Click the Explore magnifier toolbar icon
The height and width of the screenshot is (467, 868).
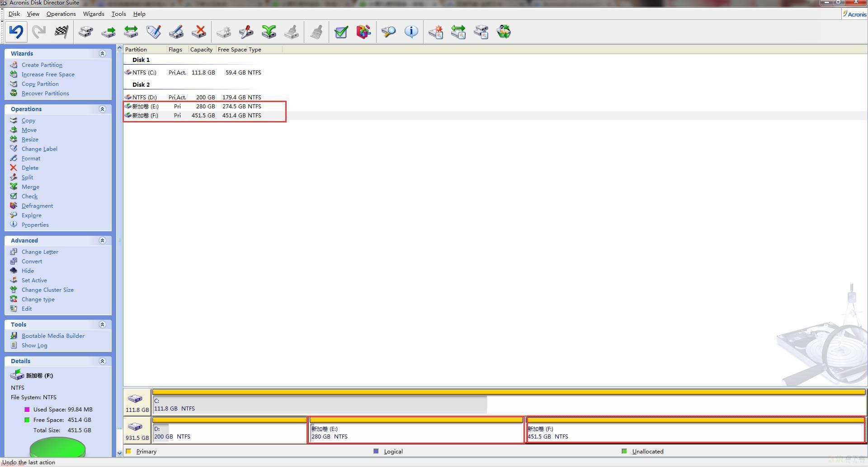pyautogui.click(x=388, y=32)
